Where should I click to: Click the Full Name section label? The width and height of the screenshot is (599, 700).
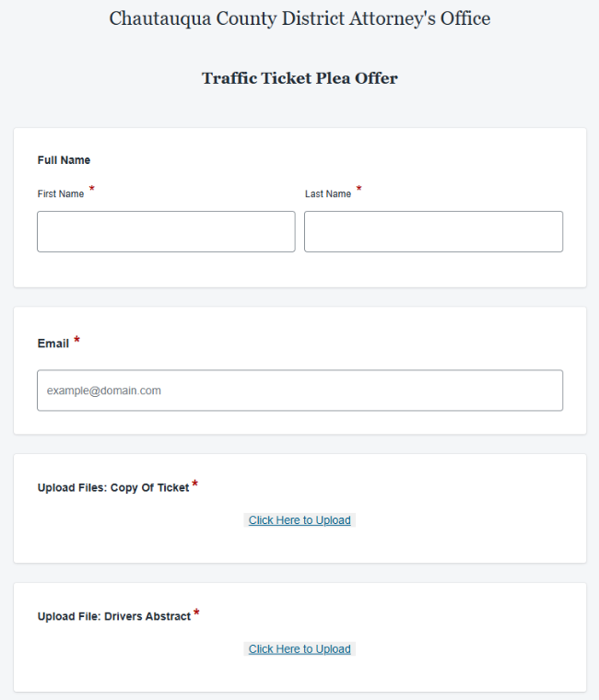(x=64, y=160)
